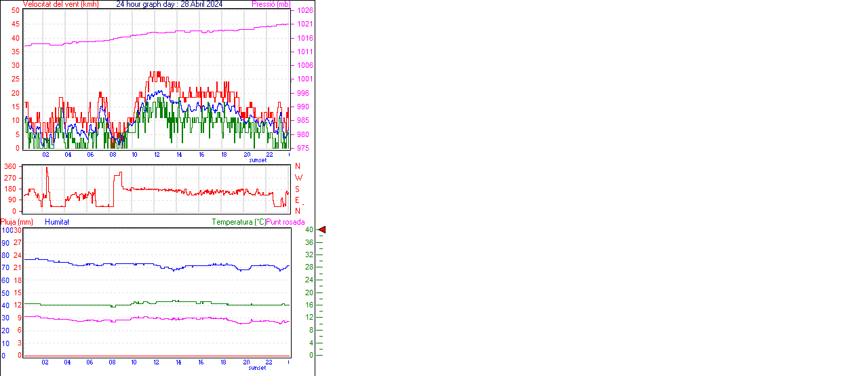Click the 50 value on wind speed axis
The height and width of the screenshot is (376, 868).
point(16,10)
